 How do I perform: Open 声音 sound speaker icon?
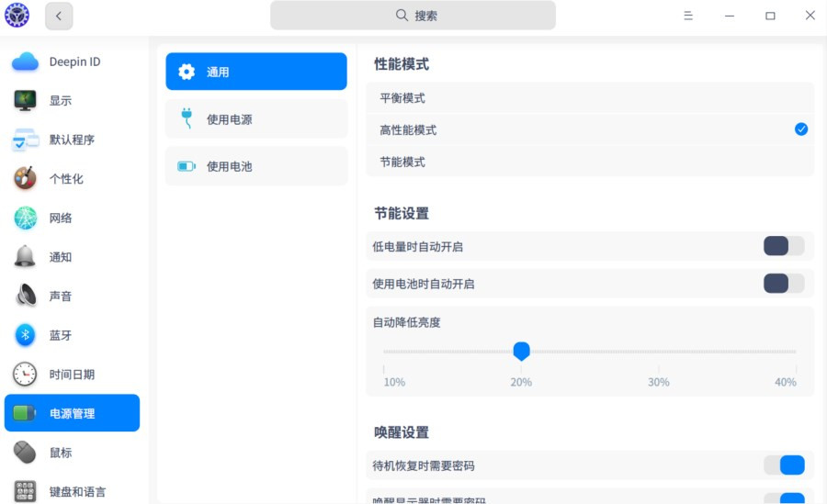25,296
